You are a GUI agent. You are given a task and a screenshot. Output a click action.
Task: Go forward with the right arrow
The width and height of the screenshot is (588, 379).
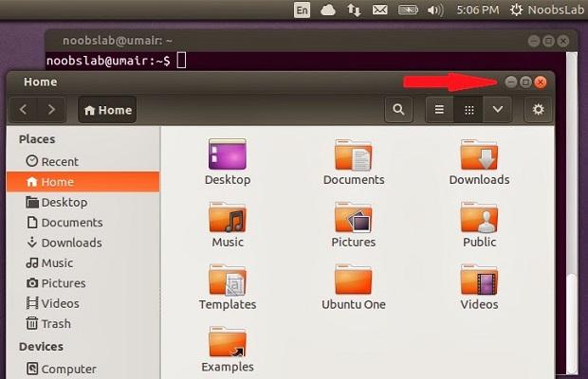tap(51, 109)
